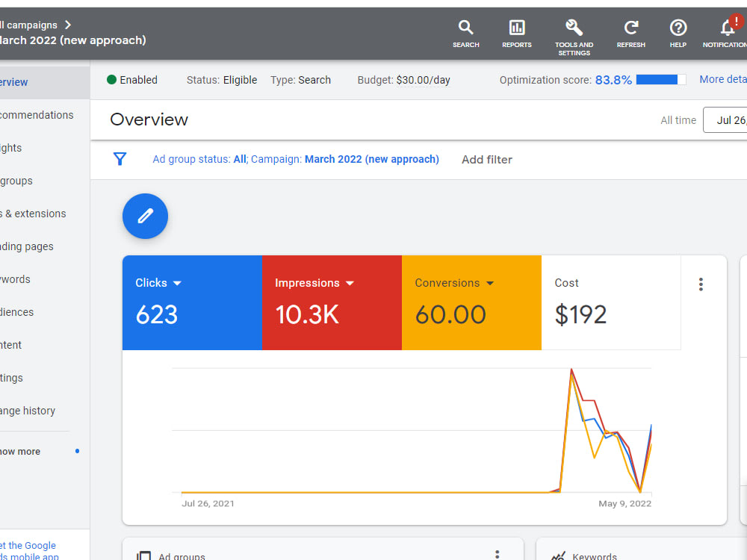
Task: Click the blue filter funnel icon
Action: click(x=120, y=158)
